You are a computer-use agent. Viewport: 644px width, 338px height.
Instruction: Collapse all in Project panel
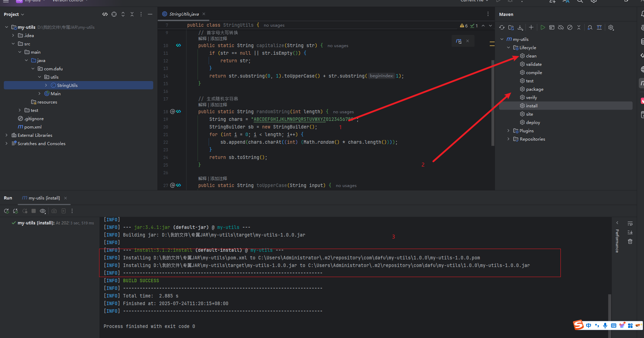tap(132, 14)
